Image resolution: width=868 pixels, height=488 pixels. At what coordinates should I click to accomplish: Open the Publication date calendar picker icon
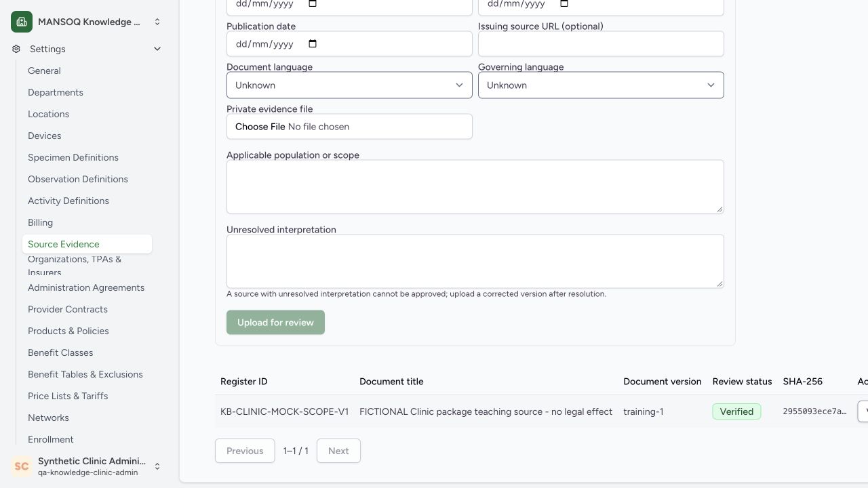pyautogui.click(x=313, y=44)
